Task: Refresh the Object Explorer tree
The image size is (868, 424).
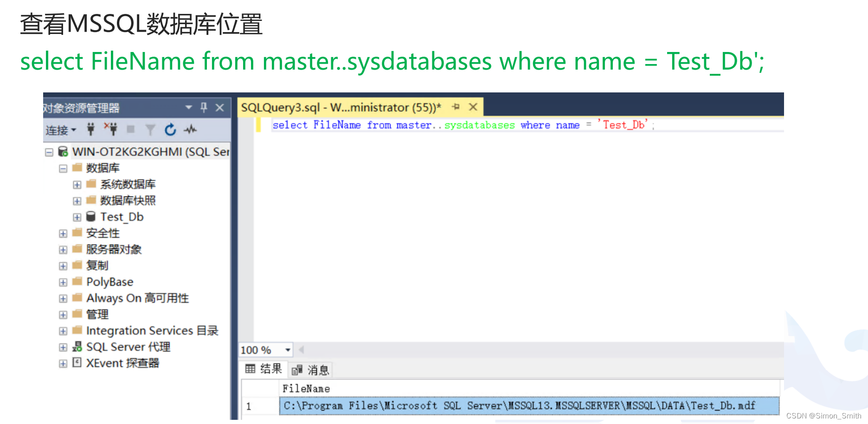Action: coord(170,130)
